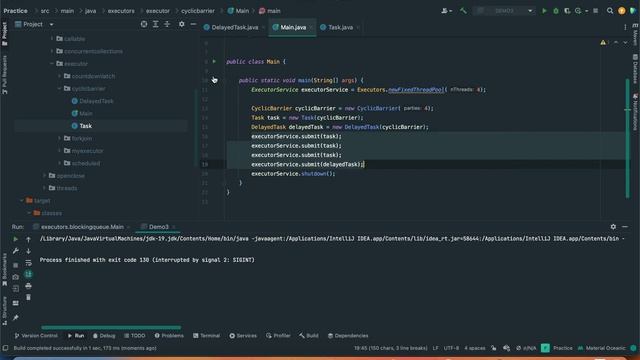This screenshot has width=640, height=360.
Task: Open the Terminal tool window
Action: [207, 336]
